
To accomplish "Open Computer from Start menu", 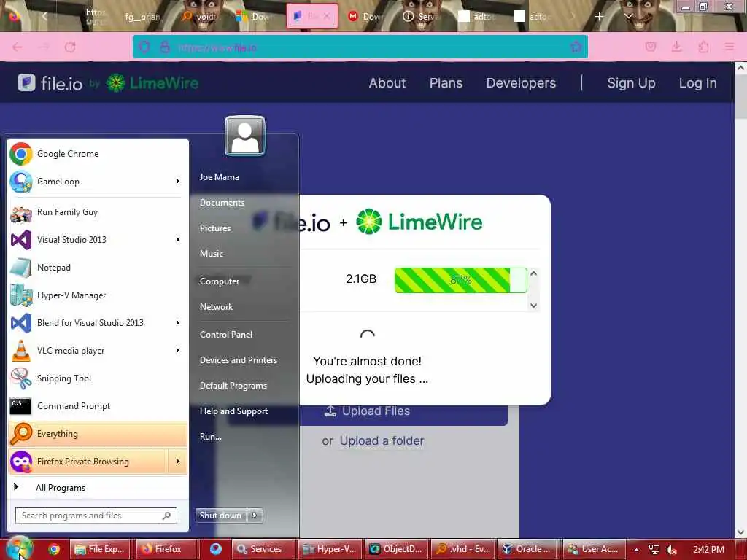I will [x=219, y=281].
